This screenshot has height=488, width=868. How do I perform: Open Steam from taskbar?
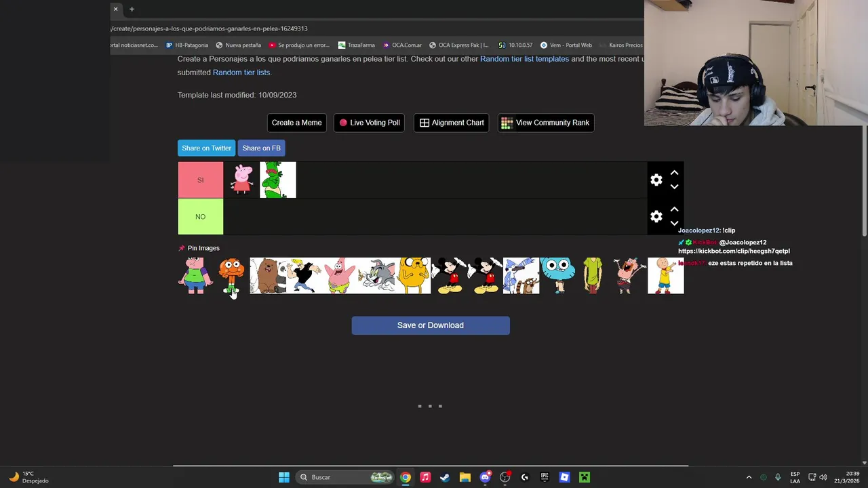click(x=445, y=477)
